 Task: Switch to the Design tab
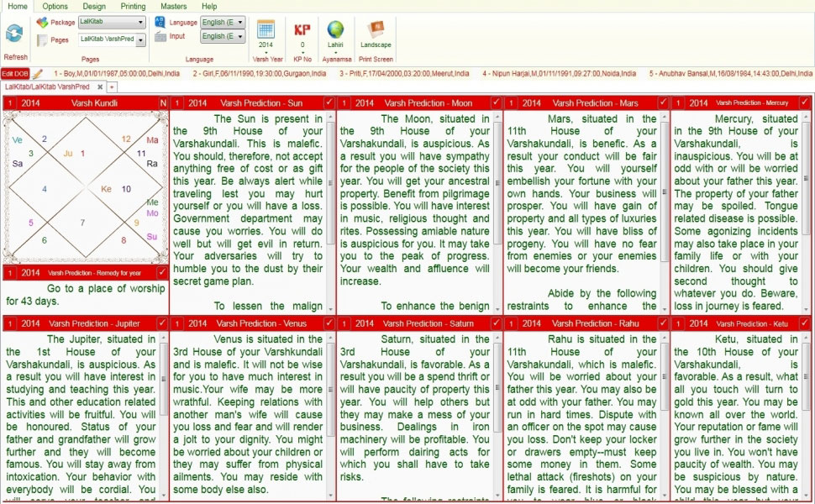click(94, 7)
